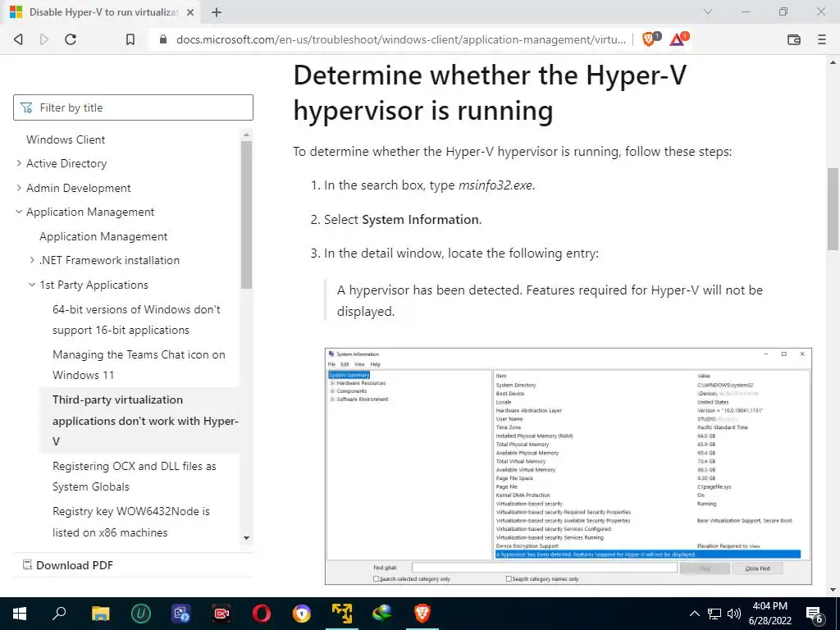Open the volume control in the tray
The image size is (840, 630).
tap(734, 614)
